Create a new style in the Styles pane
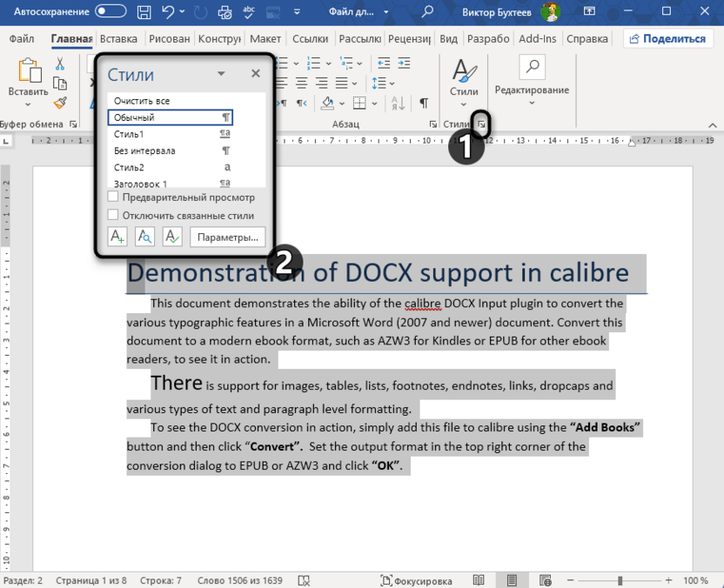 click(x=117, y=236)
